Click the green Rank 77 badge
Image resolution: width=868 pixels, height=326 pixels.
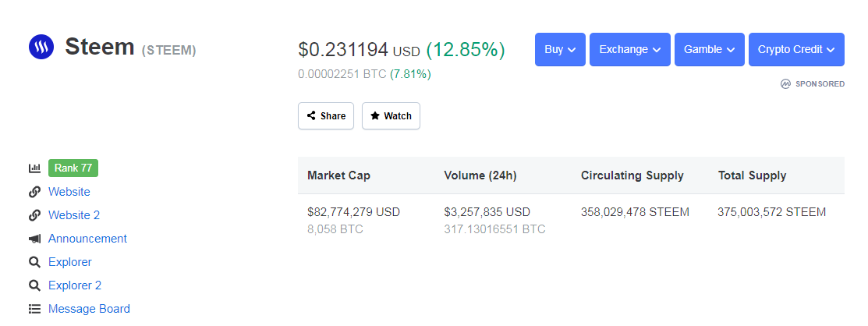[73, 168]
